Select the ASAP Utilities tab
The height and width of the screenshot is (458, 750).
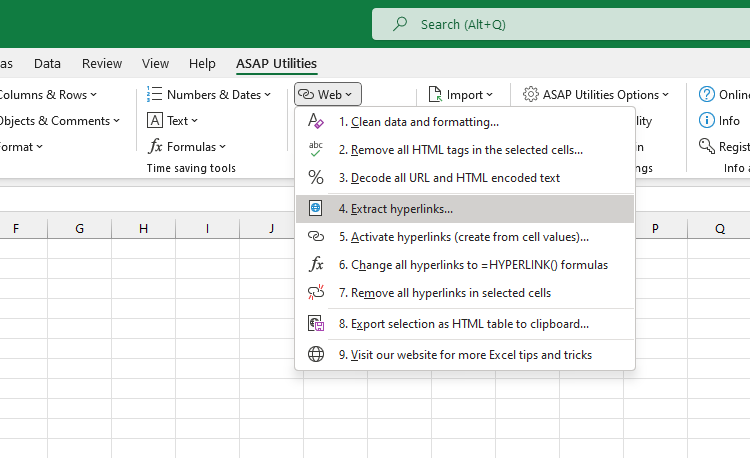tap(276, 63)
